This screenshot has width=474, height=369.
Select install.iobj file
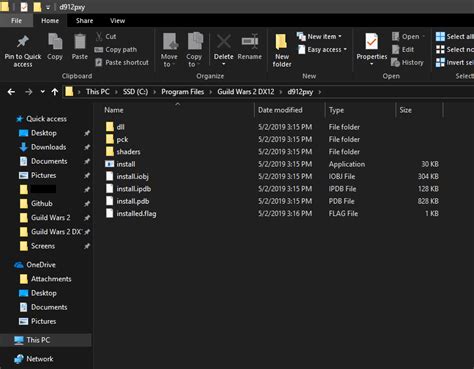(132, 176)
